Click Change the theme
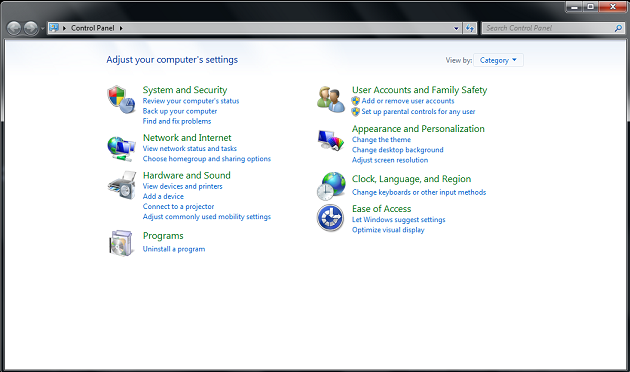This screenshot has width=630, height=372. tap(381, 139)
